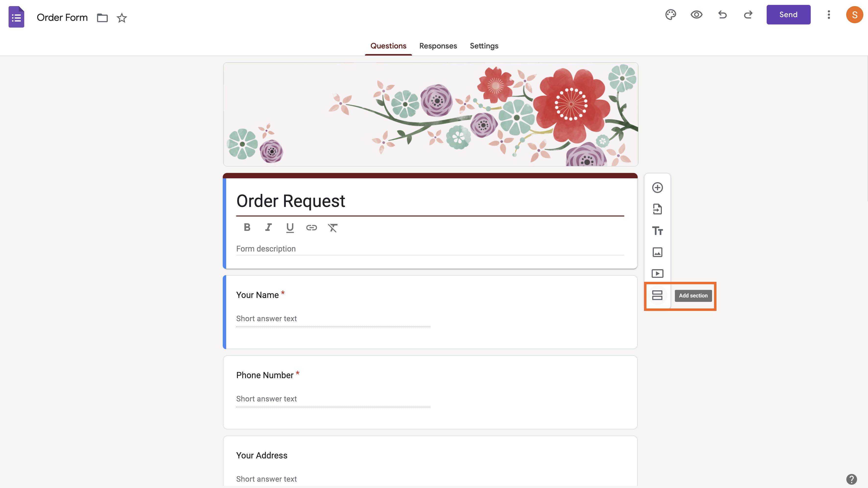Toggle bold formatting for the title
This screenshot has width=868, height=488.
click(247, 228)
